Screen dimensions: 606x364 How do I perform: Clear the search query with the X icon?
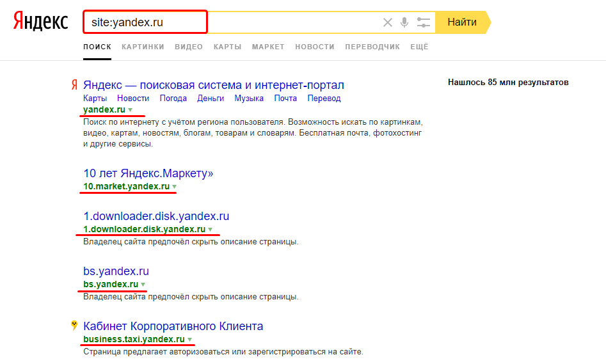click(388, 22)
